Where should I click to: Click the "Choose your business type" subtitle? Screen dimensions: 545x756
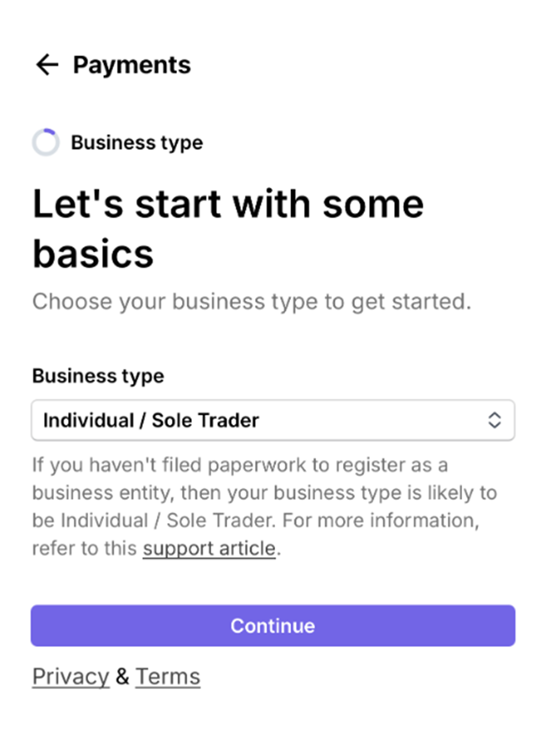252,302
